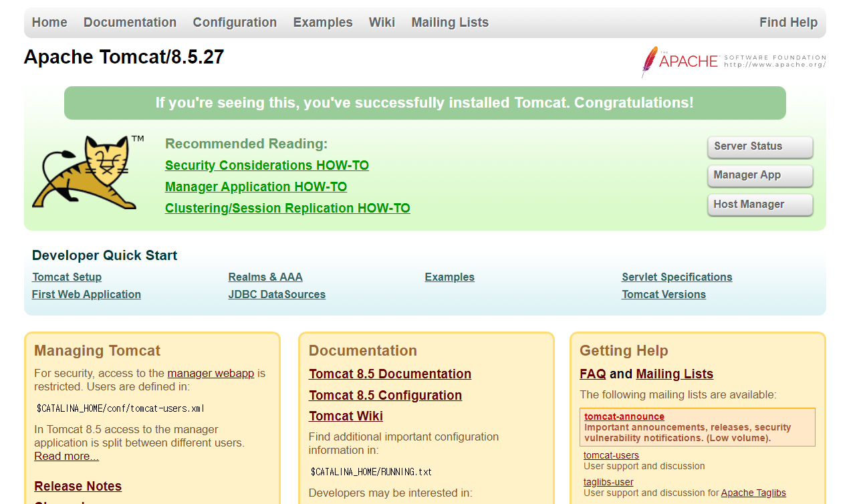Open First Web Application link
The width and height of the screenshot is (867, 504).
[x=86, y=294]
